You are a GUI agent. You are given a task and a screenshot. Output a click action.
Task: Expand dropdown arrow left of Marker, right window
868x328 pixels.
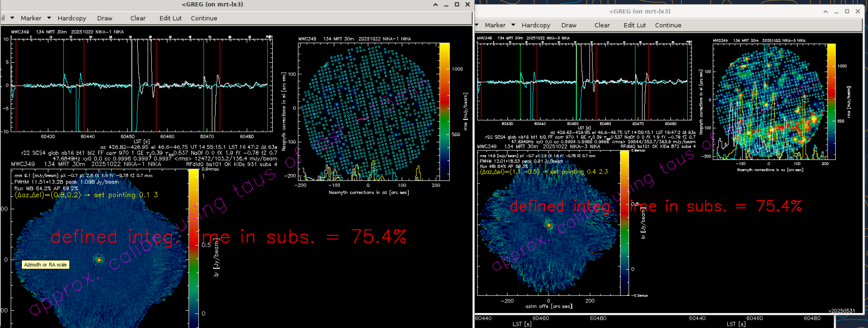(477, 25)
